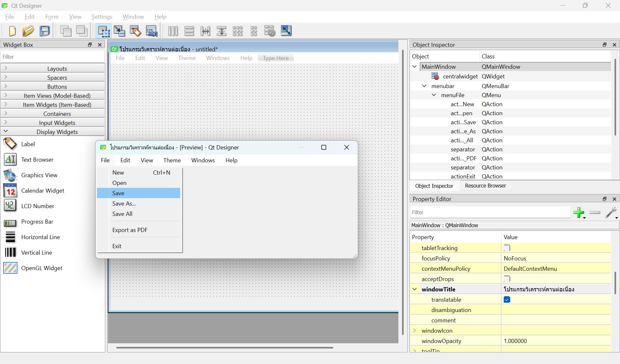
Task: Collapse the menubar tree node
Action: 424,86
